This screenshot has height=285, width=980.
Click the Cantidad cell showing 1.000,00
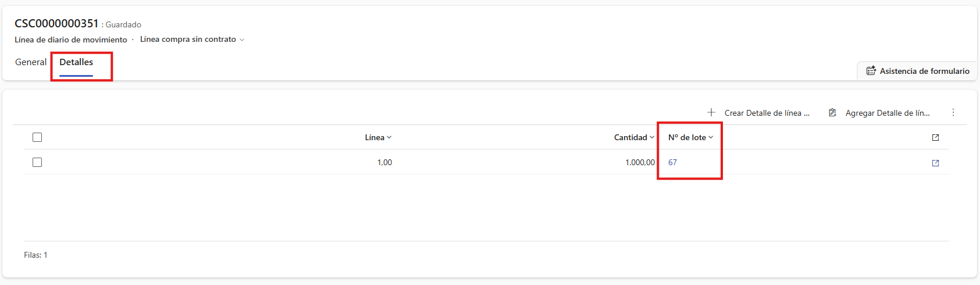point(639,162)
